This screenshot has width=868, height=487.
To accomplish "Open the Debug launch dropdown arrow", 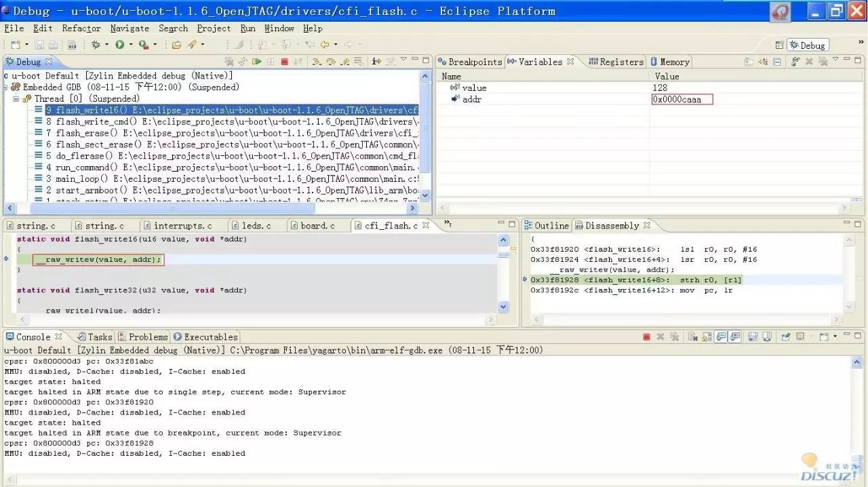I will pos(106,45).
